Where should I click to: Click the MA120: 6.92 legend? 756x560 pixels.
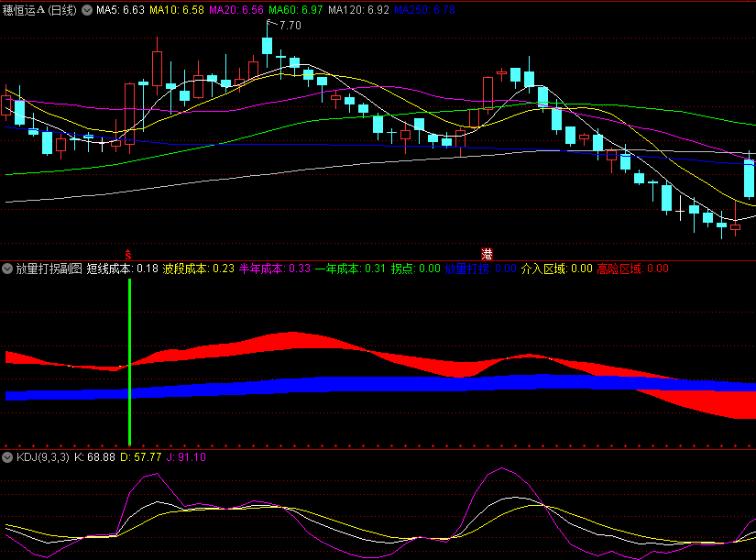coord(358,10)
